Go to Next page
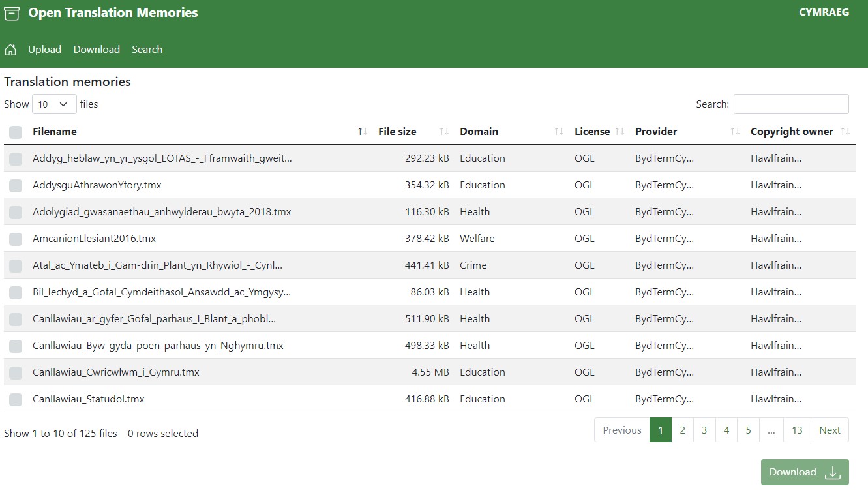This screenshot has width=868, height=497. point(830,430)
